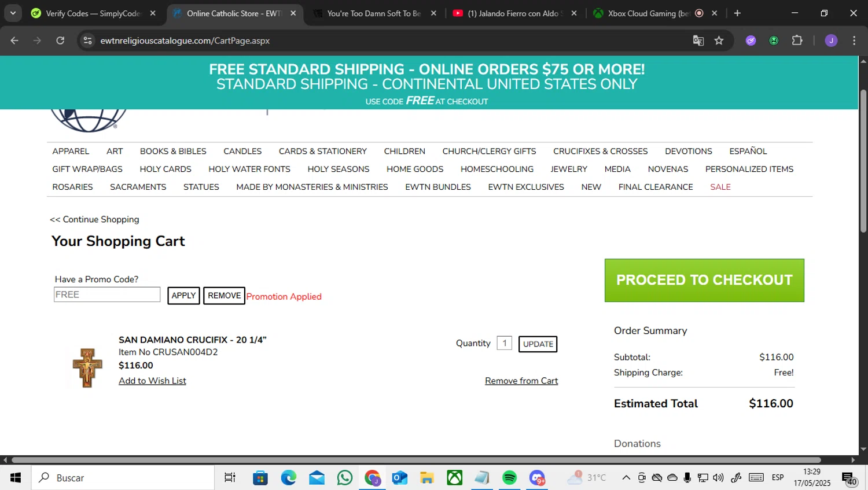Open the ROSARIES category

72,187
